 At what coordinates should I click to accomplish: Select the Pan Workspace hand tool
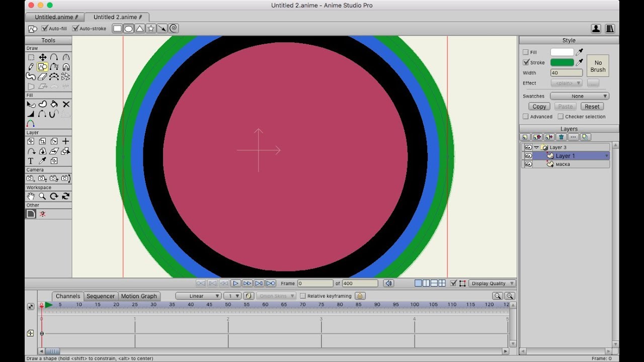point(31,197)
